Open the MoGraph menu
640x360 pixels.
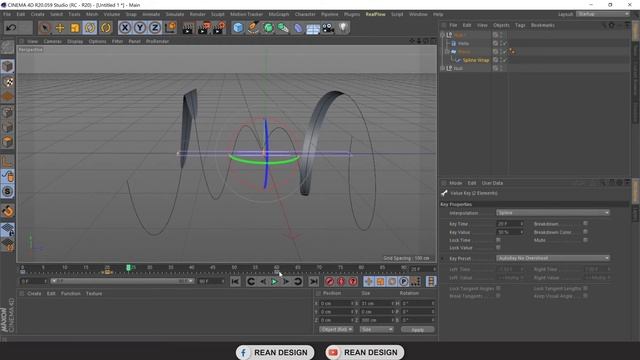pos(279,14)
